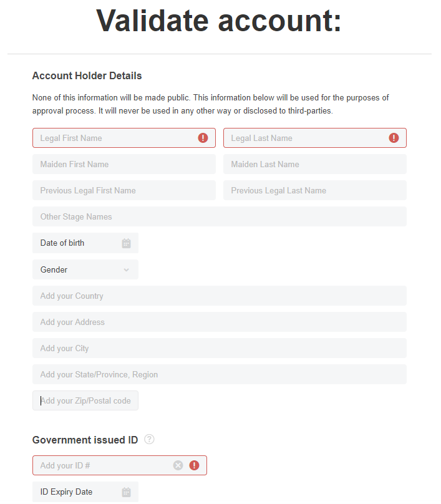Click the red warning icon in ID field
The image size is (441, 504).
tap(194, 465)
